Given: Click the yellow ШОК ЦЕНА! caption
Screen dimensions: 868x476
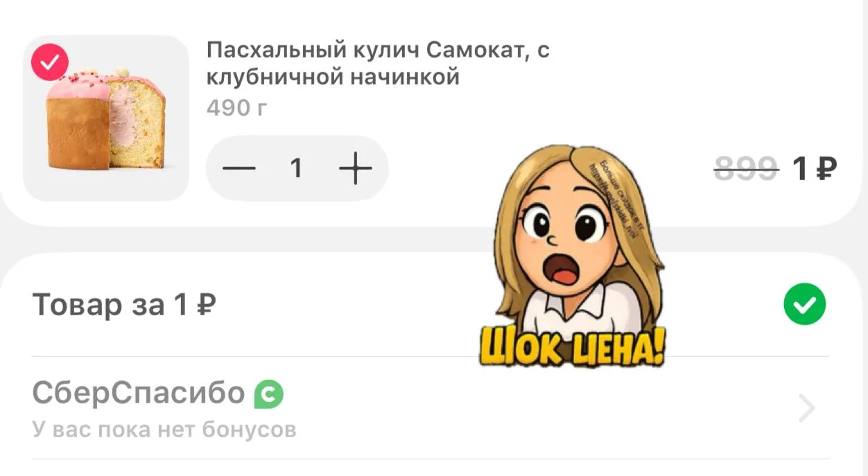Looking at the screenshot, I should click(x=572, y=347).
